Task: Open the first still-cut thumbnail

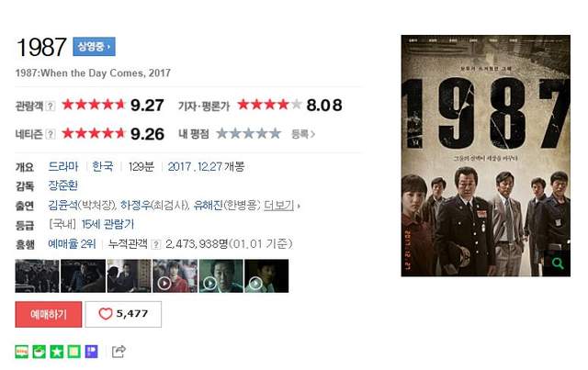Action: click(37, 276)
